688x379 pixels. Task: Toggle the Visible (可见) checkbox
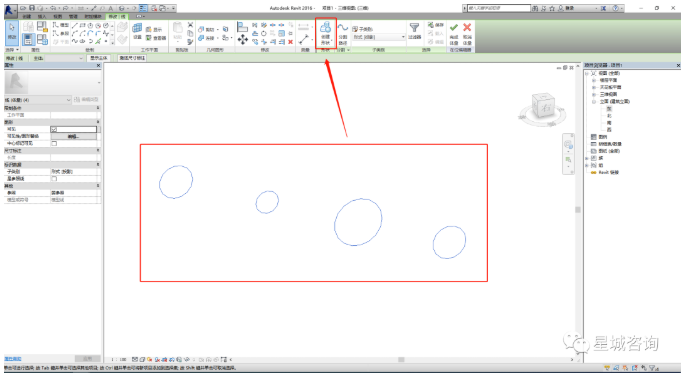[x=54, y=129]
